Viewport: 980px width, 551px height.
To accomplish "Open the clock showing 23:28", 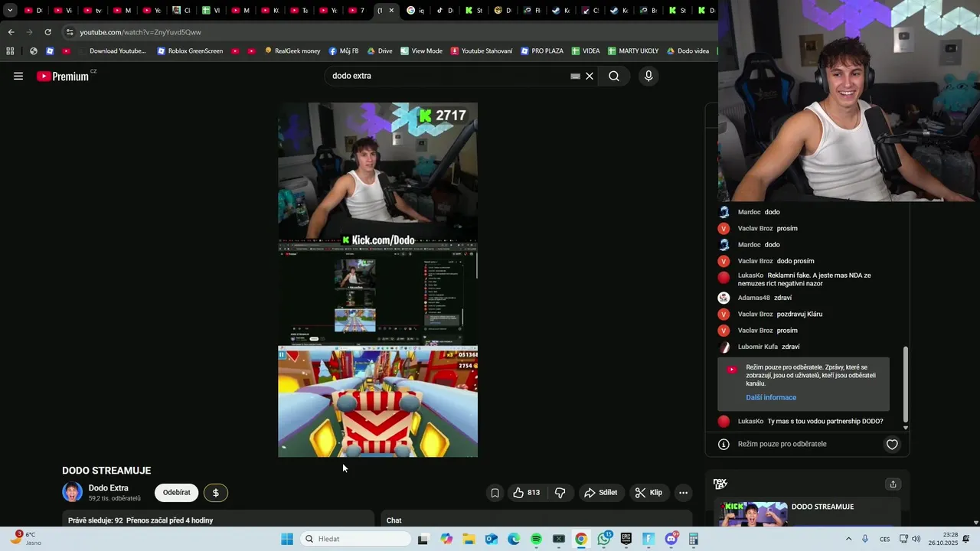I will (x=942, y=539).
